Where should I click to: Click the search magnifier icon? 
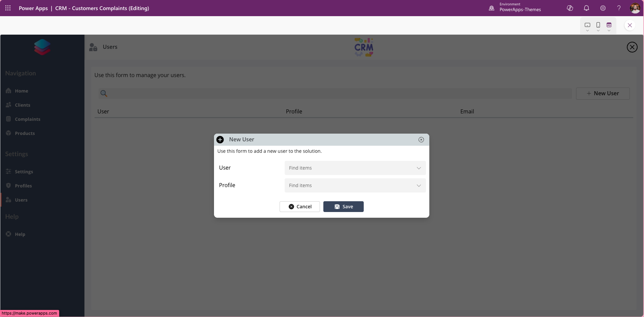pyautogui.click(x=104, y=94)
